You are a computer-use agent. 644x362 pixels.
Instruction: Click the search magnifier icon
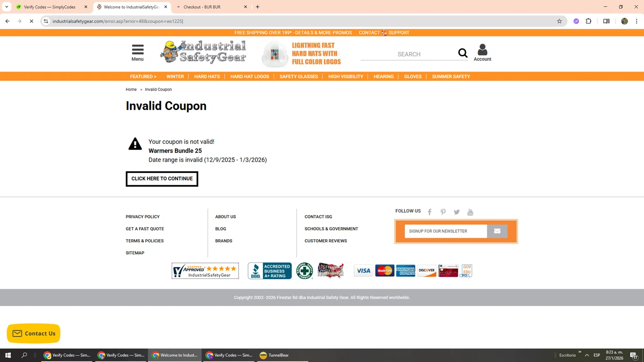[462, 53]
